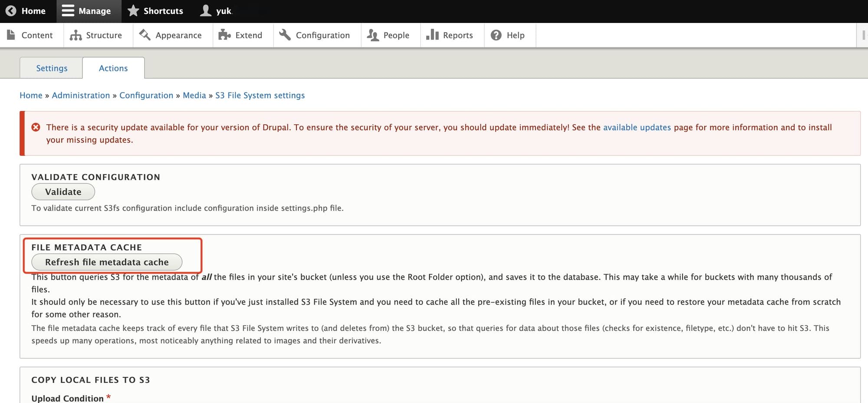Click the Configuration wrench icon

click(285, 35)
